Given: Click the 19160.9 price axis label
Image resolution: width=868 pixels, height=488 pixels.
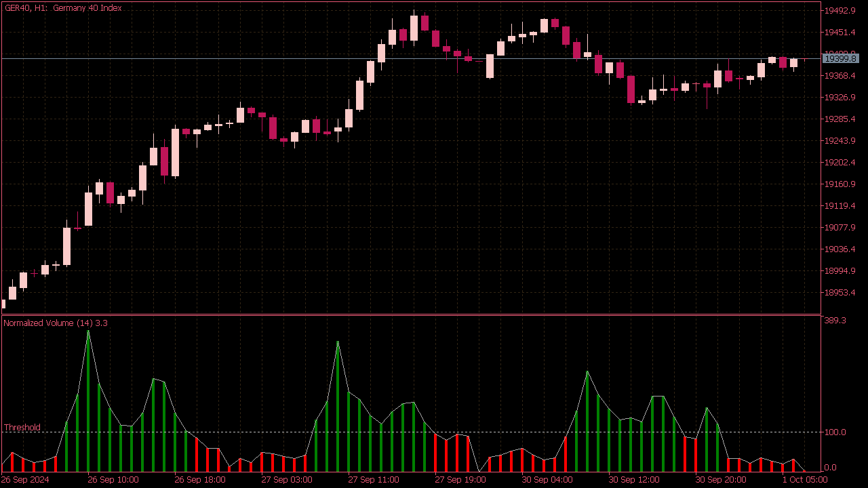Looking at the screenshot, I should (840, 184).
